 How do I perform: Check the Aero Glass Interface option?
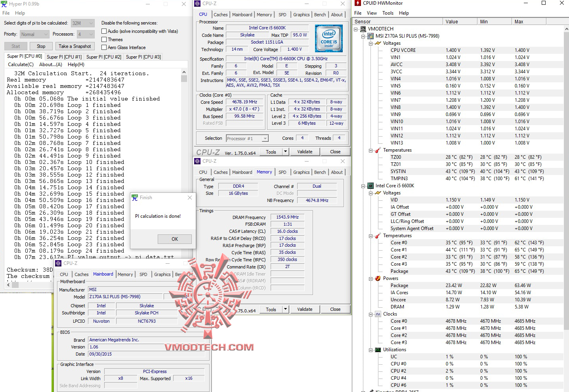click(x=104, y=47)
